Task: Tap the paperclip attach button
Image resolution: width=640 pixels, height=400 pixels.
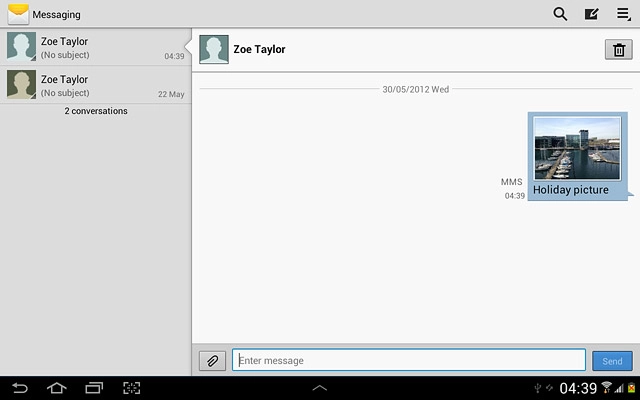Action: (212, 361)
